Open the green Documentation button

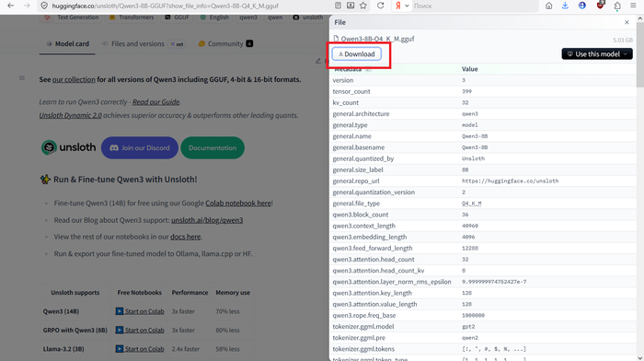[213, 147]
